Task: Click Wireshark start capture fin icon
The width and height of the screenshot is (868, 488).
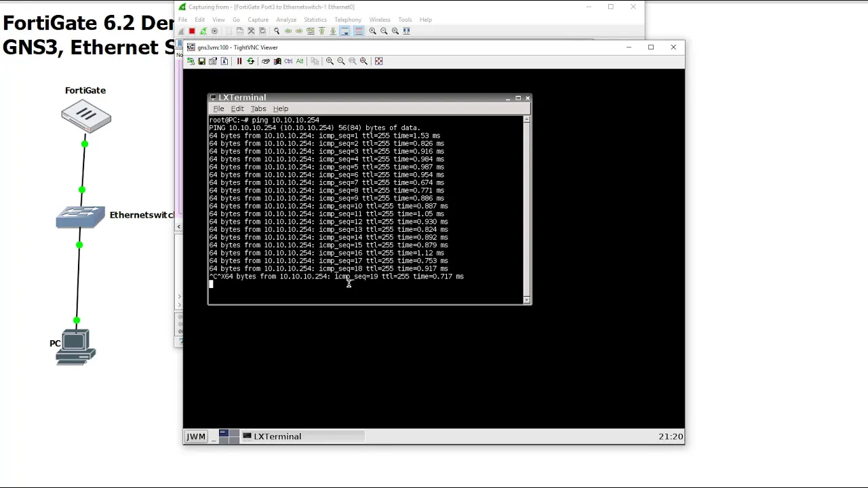Action: [x=181, y=31]
